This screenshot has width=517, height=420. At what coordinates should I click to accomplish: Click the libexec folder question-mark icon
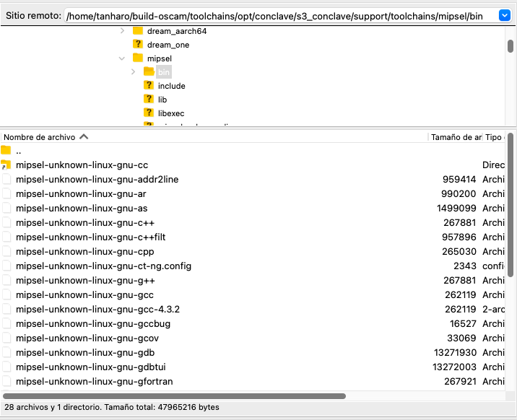coord(149,113)
